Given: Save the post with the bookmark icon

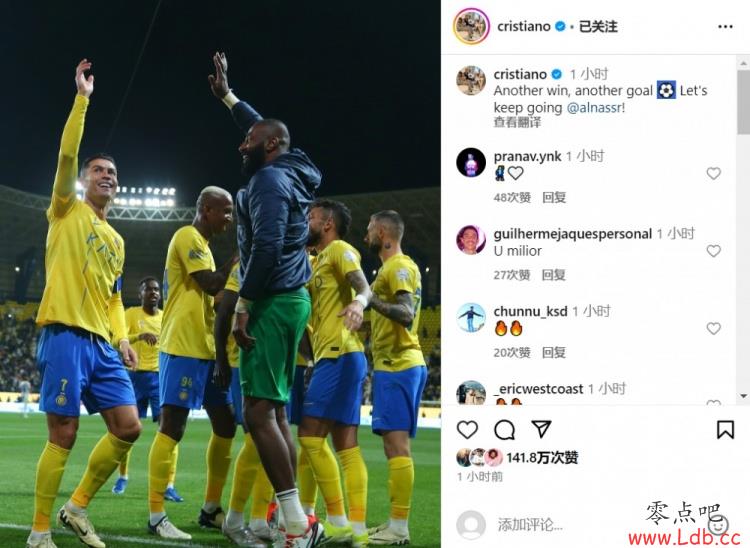Looking at the screenshot, I should (725, 429).
